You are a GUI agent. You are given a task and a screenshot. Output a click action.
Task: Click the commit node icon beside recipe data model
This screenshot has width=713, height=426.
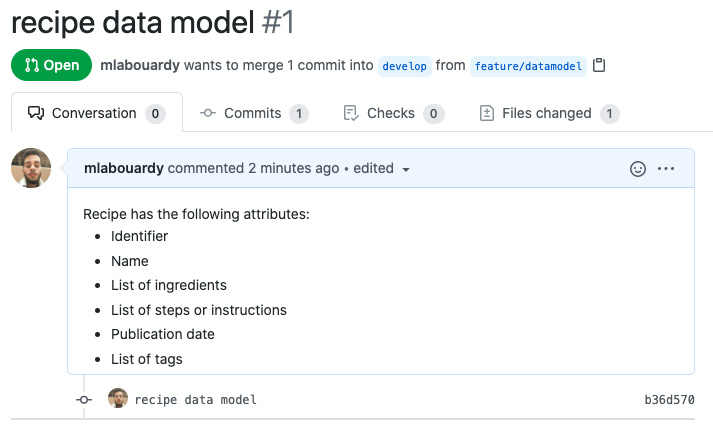pos(84,400)
